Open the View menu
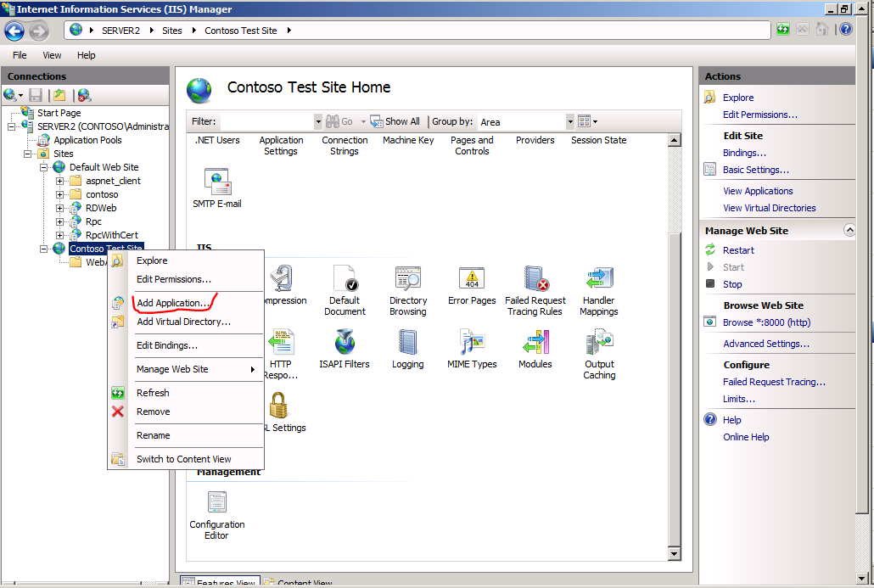The width and height of the screenshot is (874, 588). (x=52, y=55)
